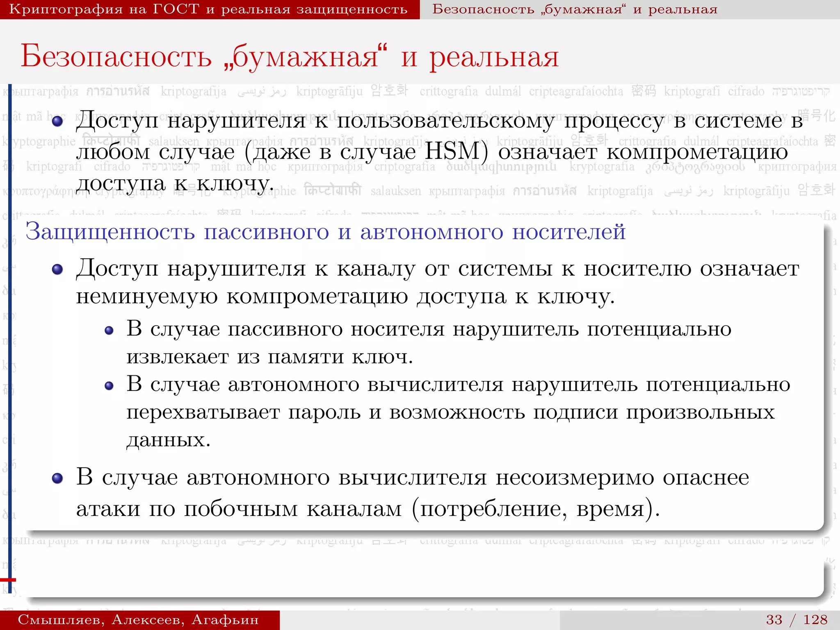
Task: Click text 'любом случае (даже в случае HSM)'
Action: point(282,152)
